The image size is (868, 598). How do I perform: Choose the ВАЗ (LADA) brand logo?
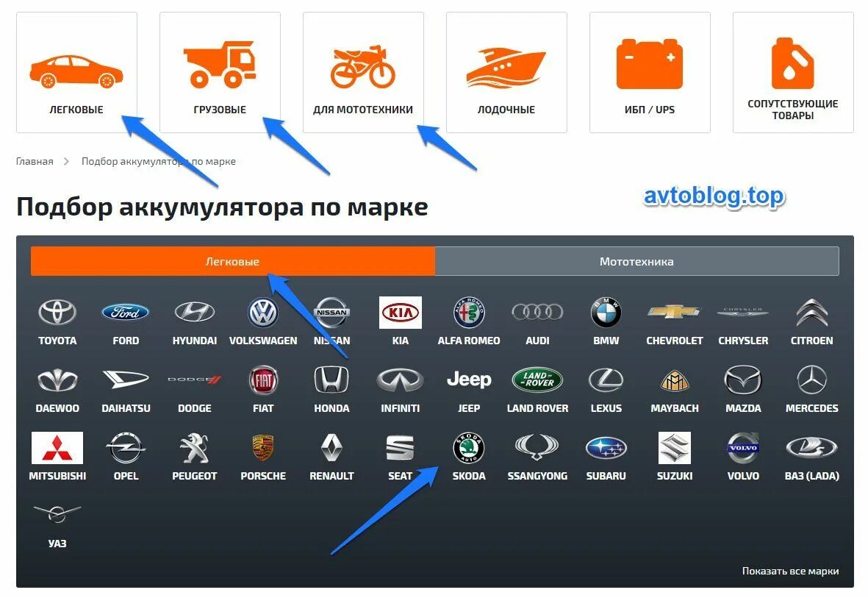(811, 448)
